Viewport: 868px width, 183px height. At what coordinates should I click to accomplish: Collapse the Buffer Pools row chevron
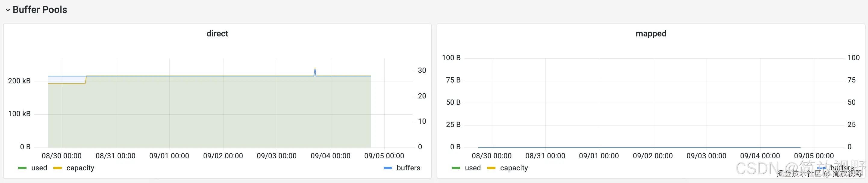click(x=8, y=10)
